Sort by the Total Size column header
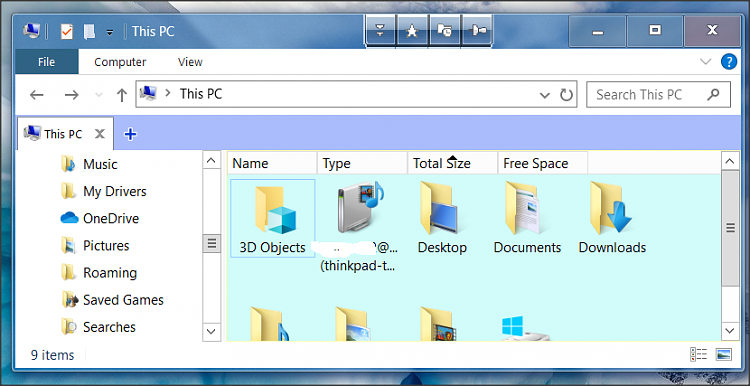Viewport: 750px width, 386px height. pyautogui.click(x=452, y=164)
